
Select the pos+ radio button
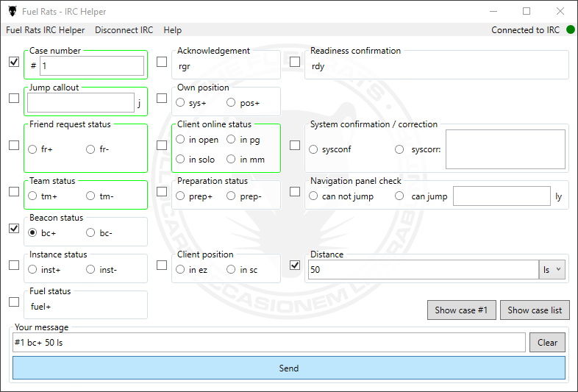pos(231,102)
